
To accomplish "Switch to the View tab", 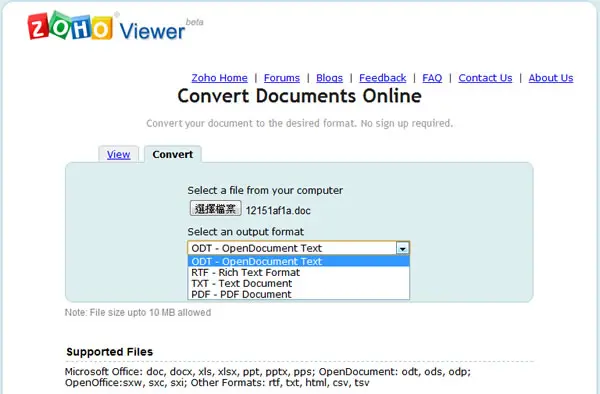I will [x=118, y=154].
